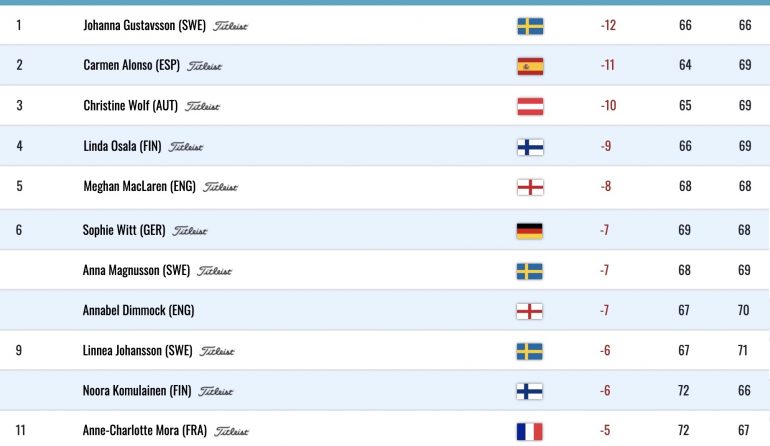
Task: Open player profile for Johanna Gustavsson (SWE)
Action: coord(144,25)
